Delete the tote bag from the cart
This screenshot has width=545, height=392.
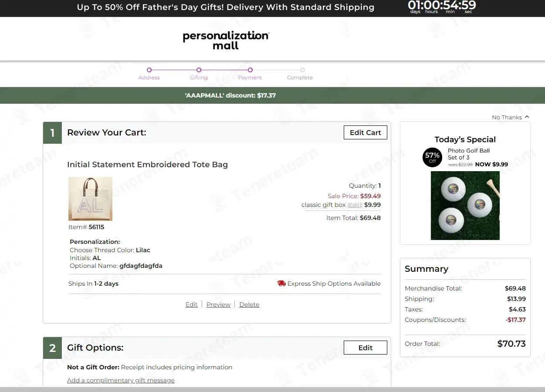tap(249, 304)
